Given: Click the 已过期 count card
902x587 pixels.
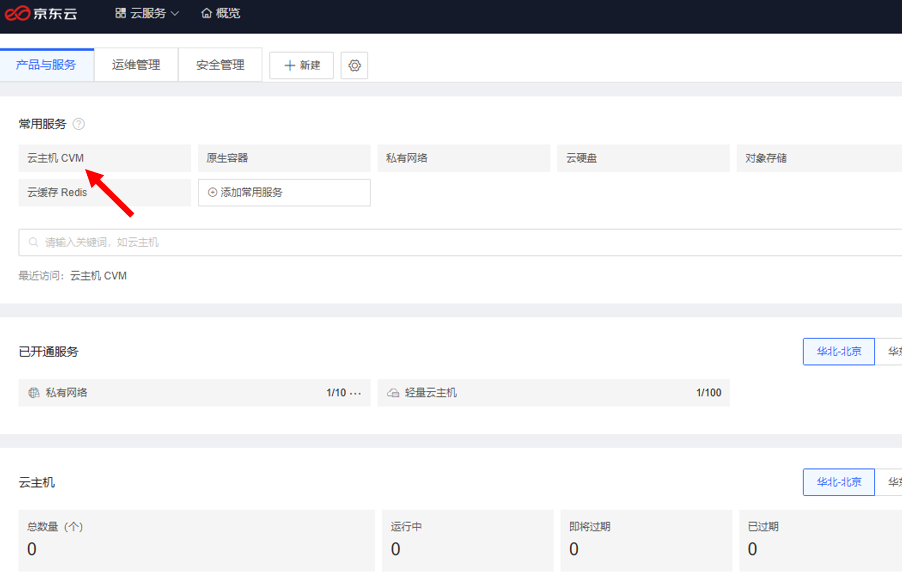Looking at the screenshot, I should [820, 541].
